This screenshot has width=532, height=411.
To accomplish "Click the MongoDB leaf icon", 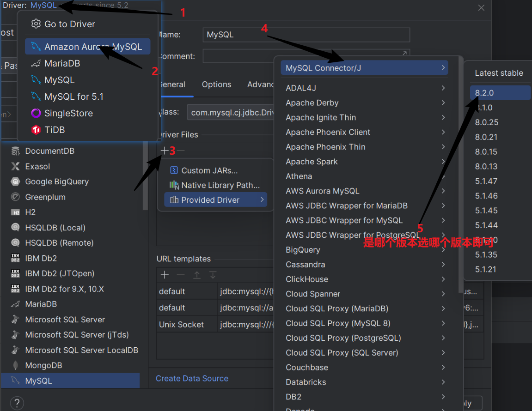I will [15, 365].
